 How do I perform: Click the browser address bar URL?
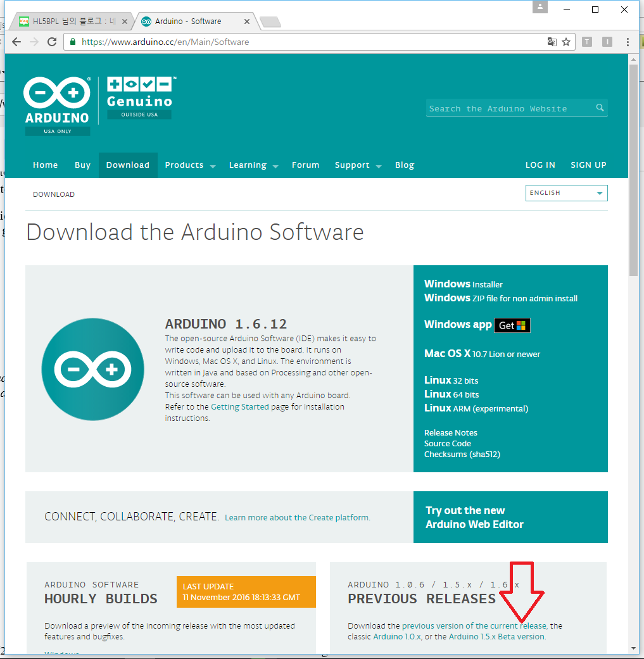[x=165, y=42]
